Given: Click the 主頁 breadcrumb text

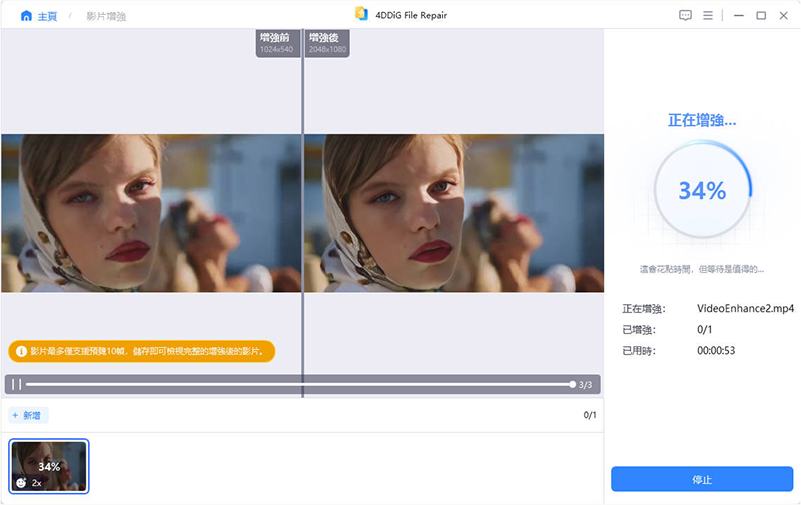Looking at the screenshot, I should [47, 17].
